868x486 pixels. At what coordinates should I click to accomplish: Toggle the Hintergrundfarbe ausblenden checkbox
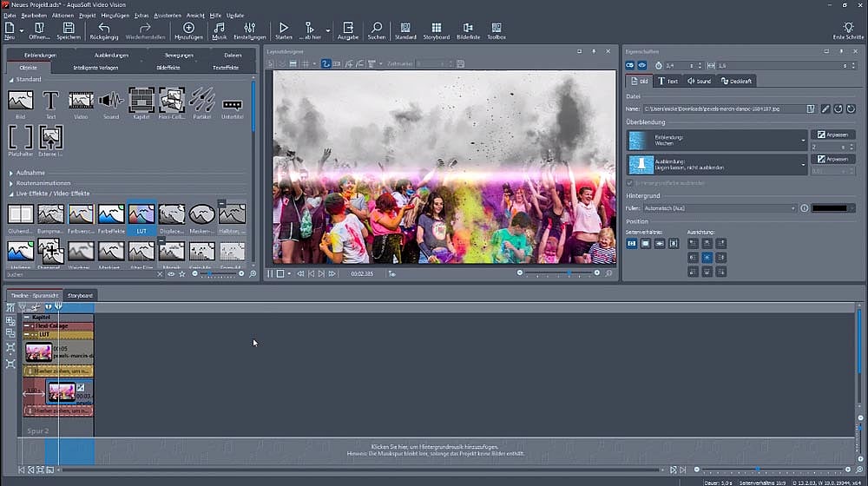coord(629,183)
